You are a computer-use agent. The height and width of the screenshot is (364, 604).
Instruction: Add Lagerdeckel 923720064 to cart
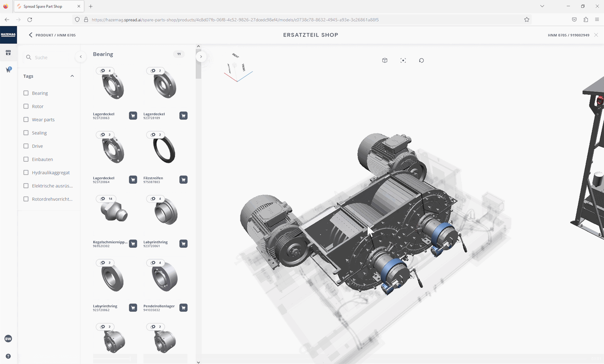(x=133, y=180)
